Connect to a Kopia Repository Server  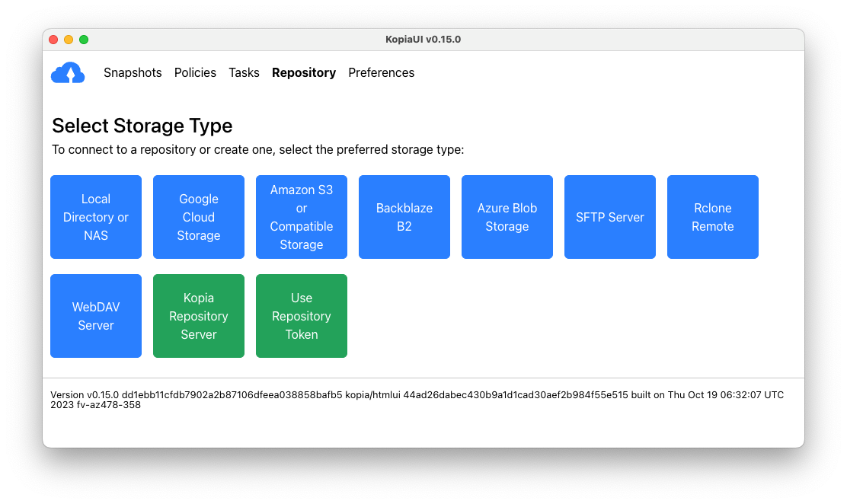(x=198, y=316)
